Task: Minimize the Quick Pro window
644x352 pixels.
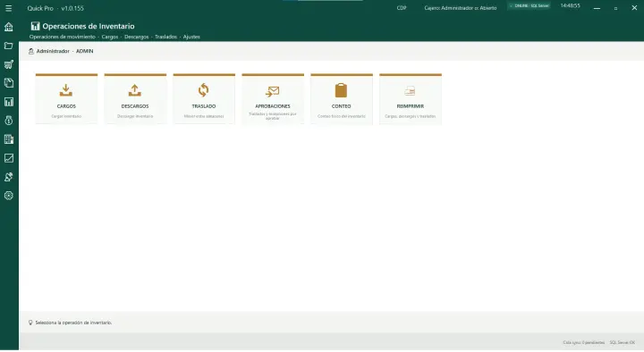Action: [597, 8]
